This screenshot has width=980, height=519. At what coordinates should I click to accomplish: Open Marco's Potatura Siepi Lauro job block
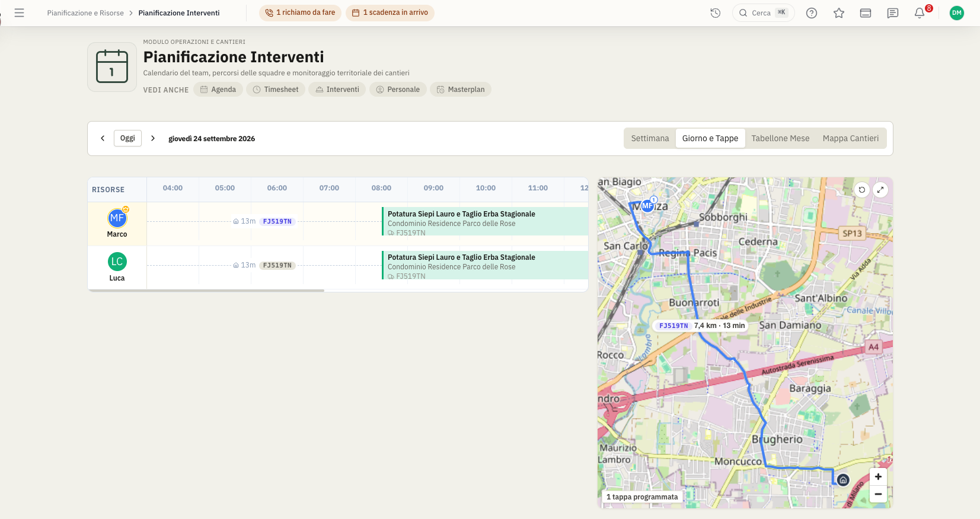pos(485,222)
